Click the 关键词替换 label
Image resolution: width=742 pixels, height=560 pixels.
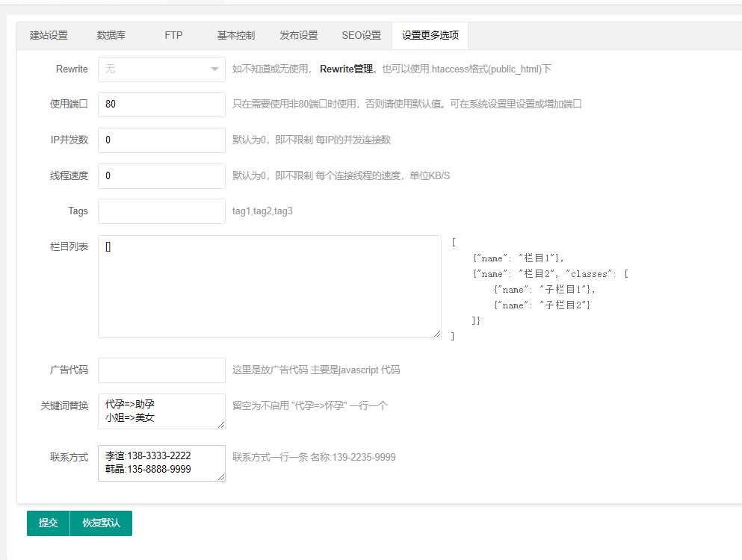pyautogui.click(x=64, y=405)
